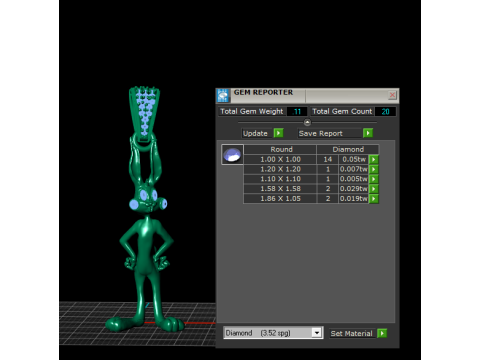Click the '0.007tw' weight cell
The image size is (480, 360).
354,169
